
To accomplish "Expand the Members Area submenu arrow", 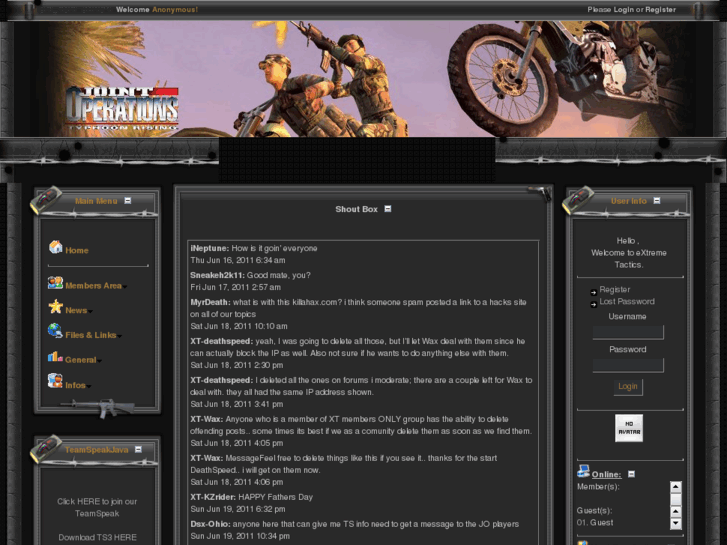I will pyautogui.click(x=125, y=287).
